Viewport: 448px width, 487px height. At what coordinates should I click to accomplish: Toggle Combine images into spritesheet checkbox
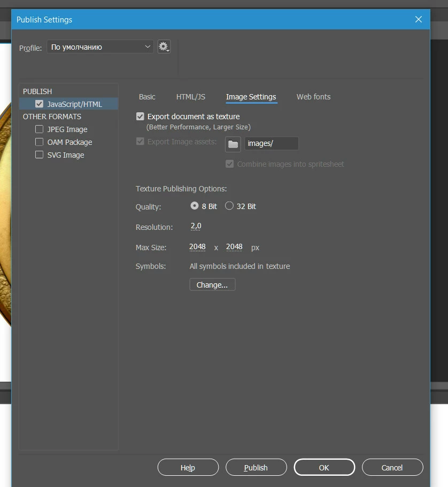point(229,164)
